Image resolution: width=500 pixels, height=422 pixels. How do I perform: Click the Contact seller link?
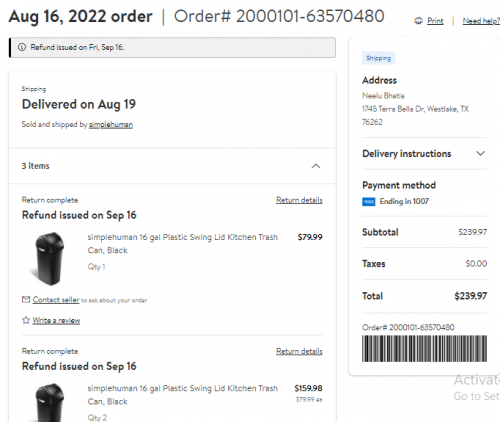point(56,300)
